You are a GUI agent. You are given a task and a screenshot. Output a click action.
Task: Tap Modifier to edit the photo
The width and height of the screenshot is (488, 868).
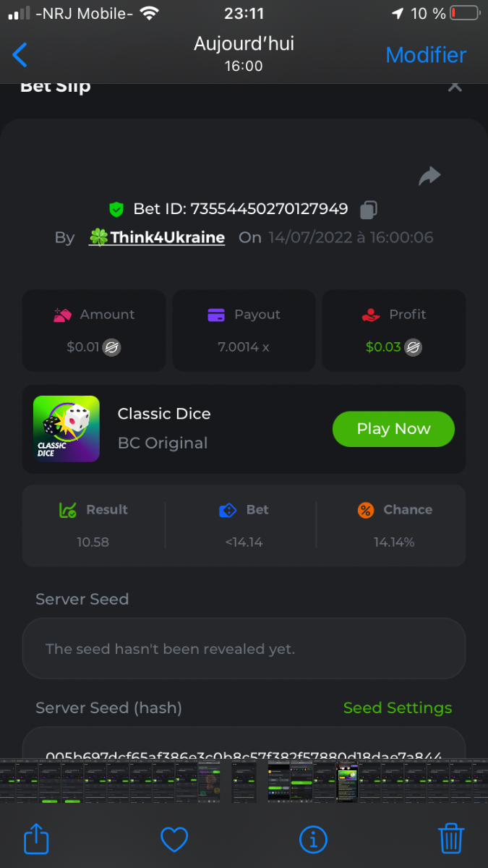[426, 55]
